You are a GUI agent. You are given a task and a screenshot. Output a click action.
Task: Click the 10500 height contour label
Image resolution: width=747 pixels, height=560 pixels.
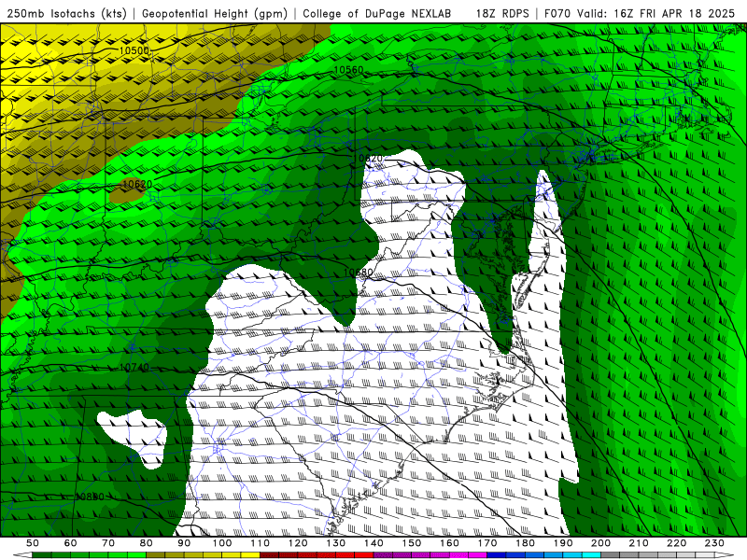(134, 50)
